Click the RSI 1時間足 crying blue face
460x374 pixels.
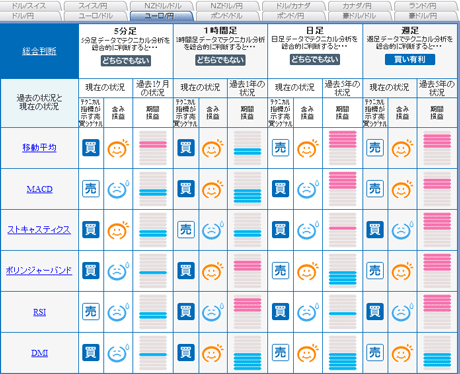pos(213,312)
